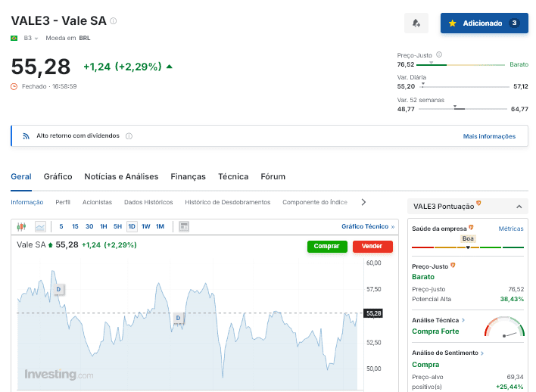Image resolution: width=536 pixels, height=392 pixels.
Task: Set chart interval to 1M
Action: pos(160,226)
